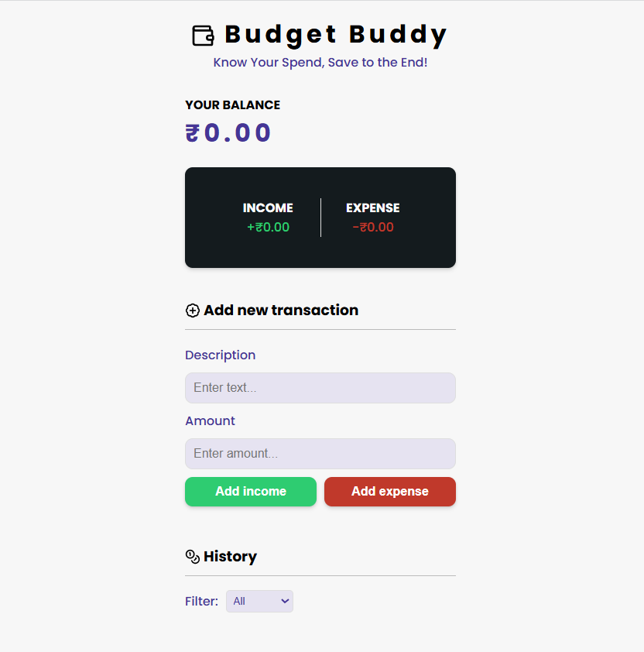The image size is (644, 652).
Task: Click the Budget Buddy app title
Action: point(336,34)
